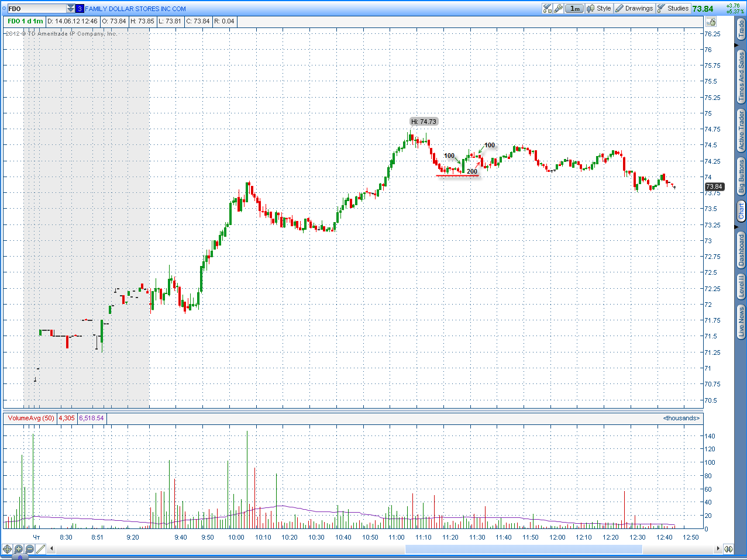Click the VolumeAvg (50) study label
The width and height of the screenshot is (747, 560).
click(31, 418)
